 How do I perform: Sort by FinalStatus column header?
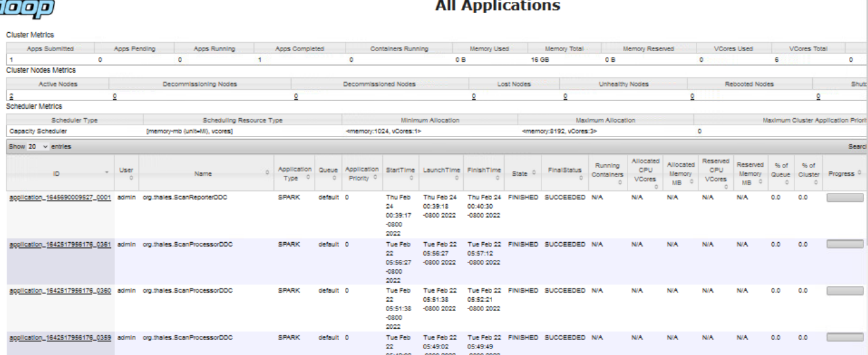pos(564,173)
